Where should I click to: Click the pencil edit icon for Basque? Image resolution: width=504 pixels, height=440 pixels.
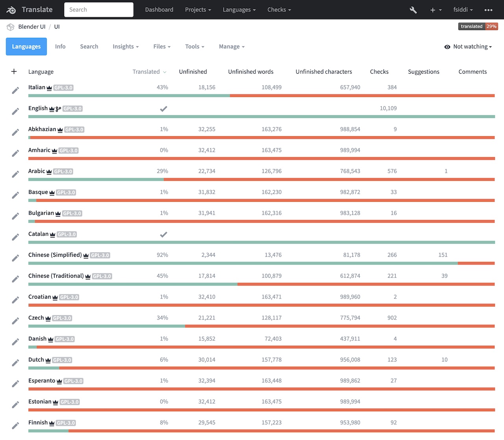pos(15,195)
